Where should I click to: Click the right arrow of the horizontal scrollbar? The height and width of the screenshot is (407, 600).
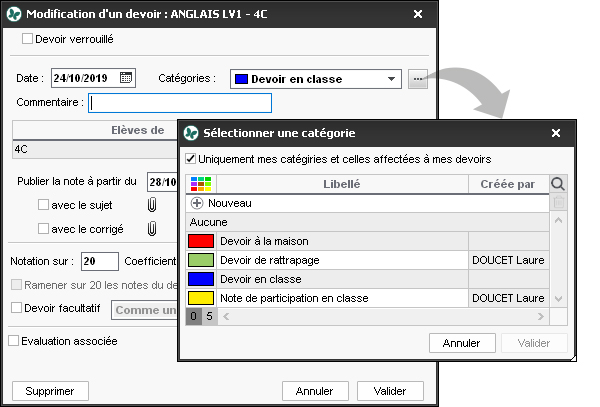(541, 316)
